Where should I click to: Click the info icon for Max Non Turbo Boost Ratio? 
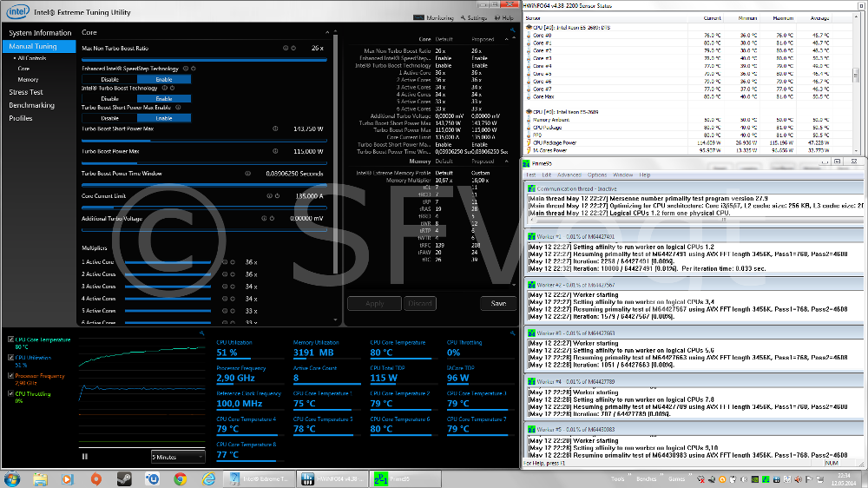(x=286, y=48)
